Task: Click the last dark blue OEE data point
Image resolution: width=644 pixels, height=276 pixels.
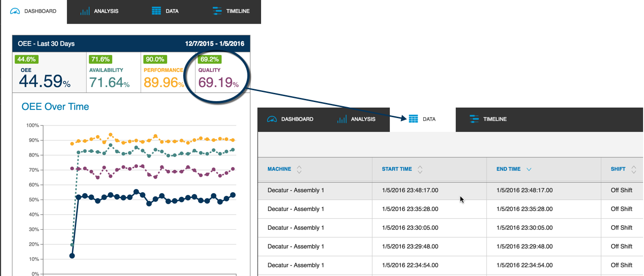Action: pyautogui.click(x=233, y=195)
